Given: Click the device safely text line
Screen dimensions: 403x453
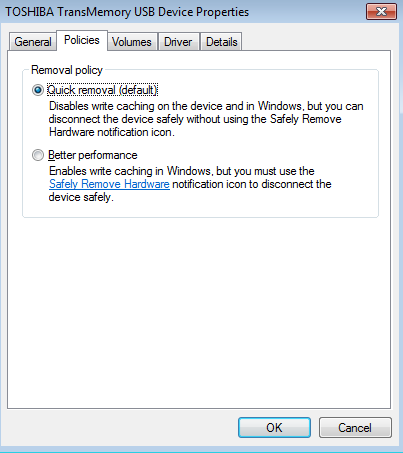Looking at the screenshot, I should [81, 197].
